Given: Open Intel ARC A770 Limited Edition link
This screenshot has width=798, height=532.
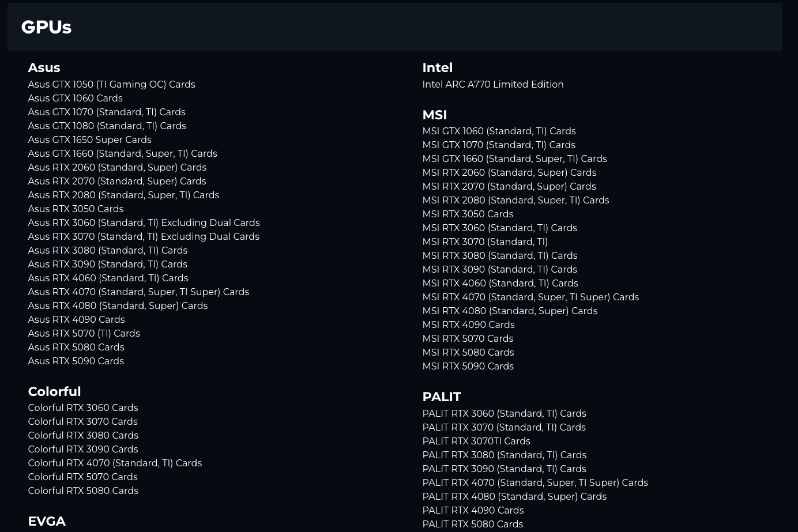Looking at the screenshot, I should coord(492,84).
